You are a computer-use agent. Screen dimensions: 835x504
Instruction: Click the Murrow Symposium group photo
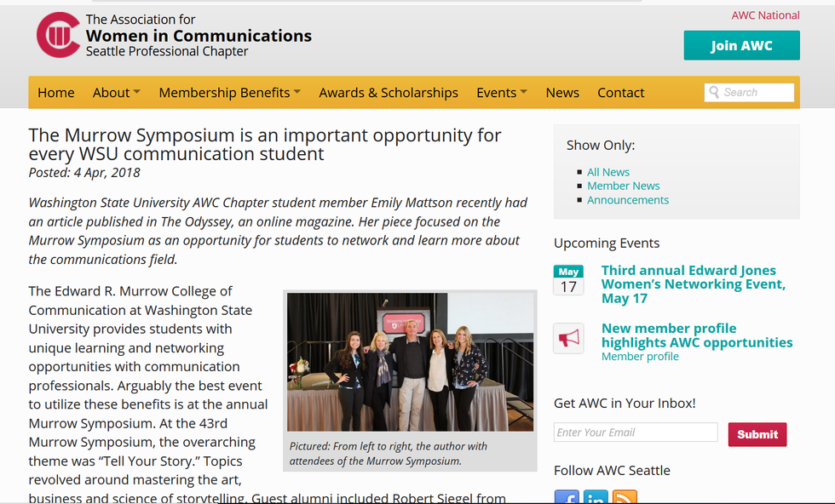click(x=410, y=362)
